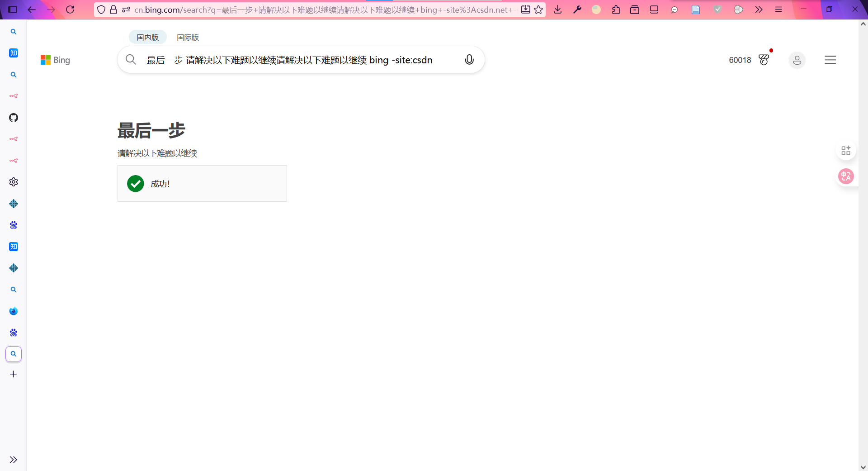Click install/save page icon in address bar
This screenshot has height=471, width=868.
[x=525, y=10]
